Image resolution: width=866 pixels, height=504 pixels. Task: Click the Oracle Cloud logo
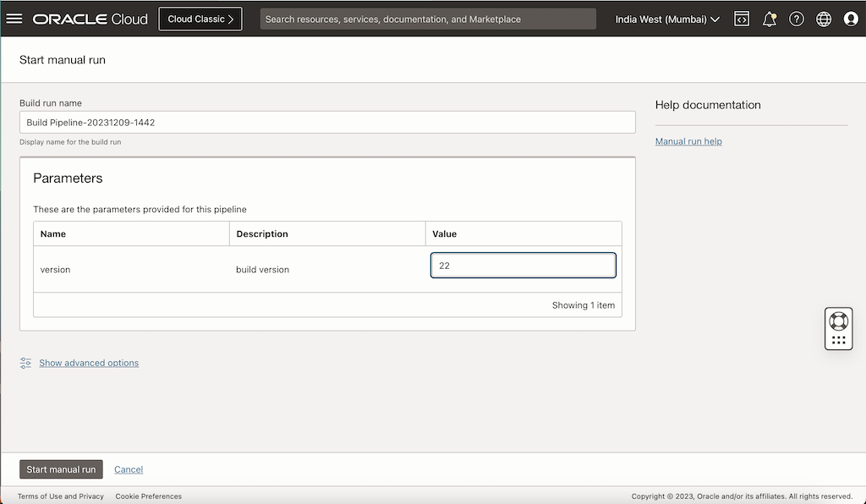point(90,19)
